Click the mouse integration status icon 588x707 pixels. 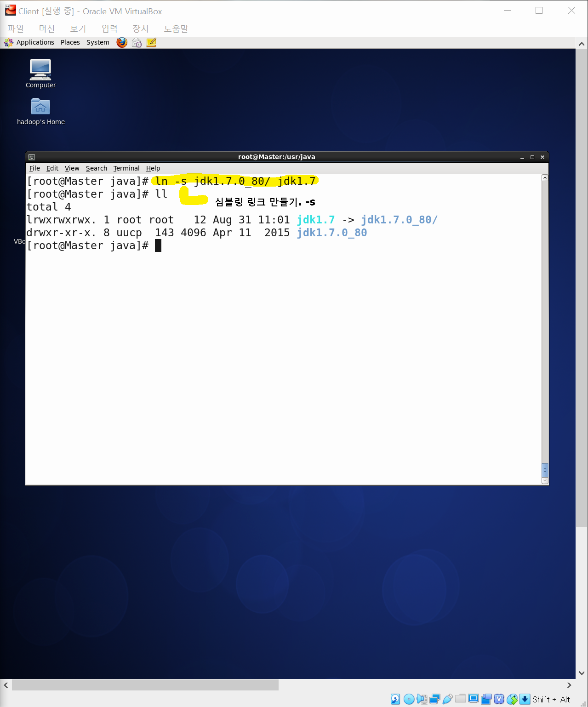[512, 700]
